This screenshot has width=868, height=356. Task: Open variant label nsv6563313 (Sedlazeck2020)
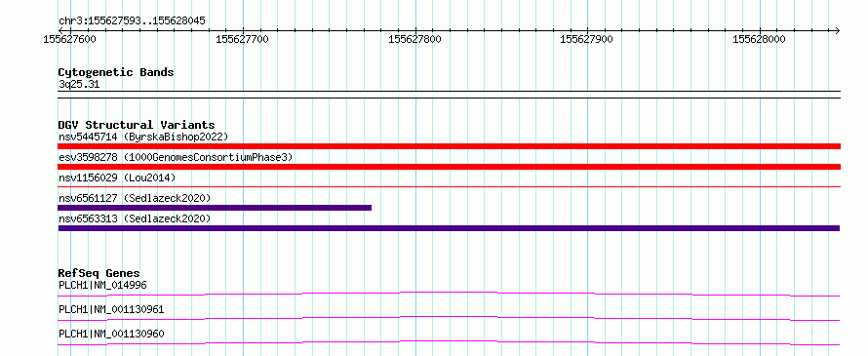(x=135, y=218)
